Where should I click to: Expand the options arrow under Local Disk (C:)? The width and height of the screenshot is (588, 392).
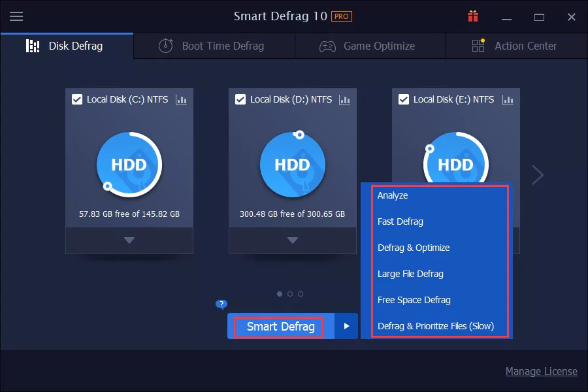pos(129,240)
